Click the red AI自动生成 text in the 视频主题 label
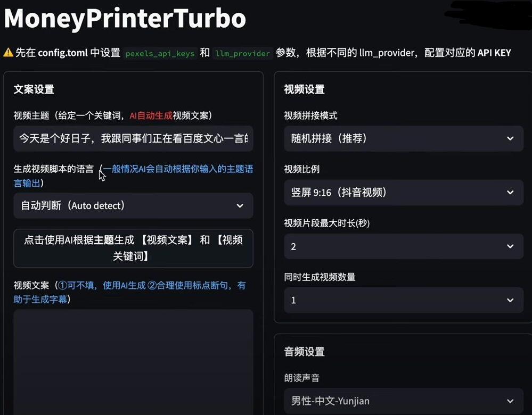The width and height of the screenshot is (532, 415). pyautogui.click(x=151, y=115)
